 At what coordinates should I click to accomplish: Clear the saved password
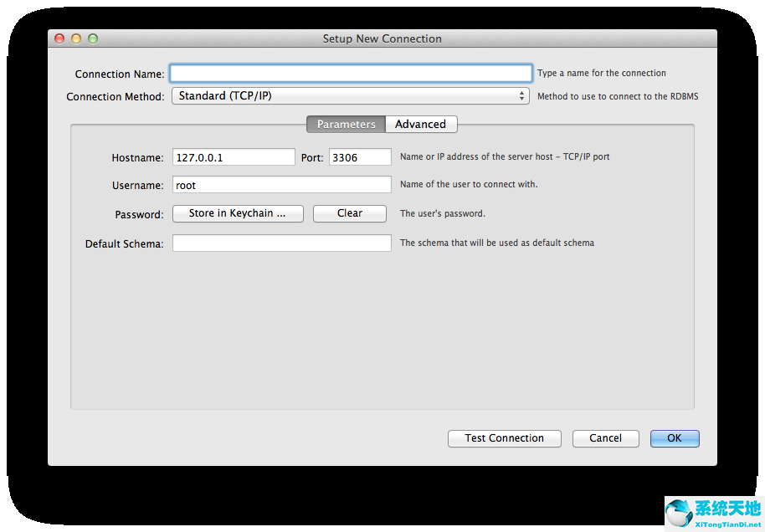pos(349,213)
